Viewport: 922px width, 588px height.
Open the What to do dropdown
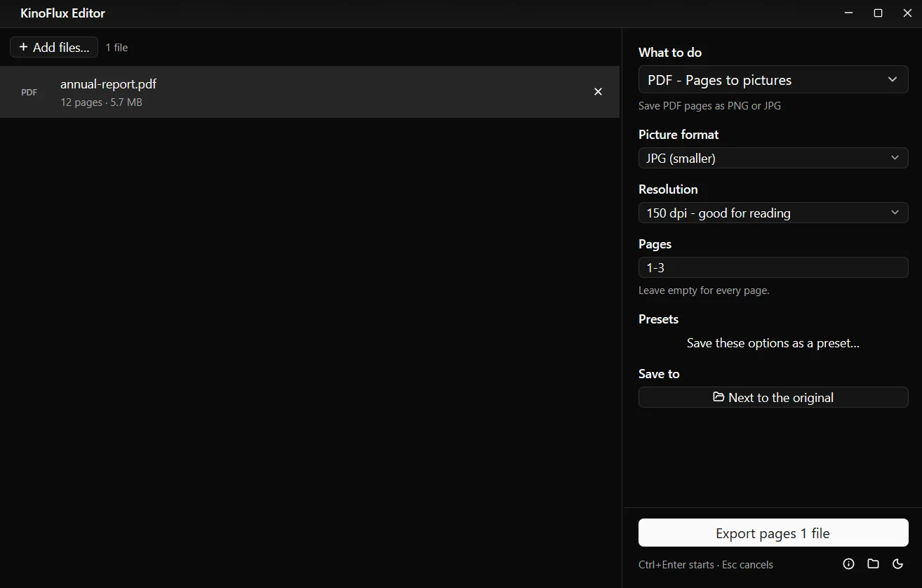tap(773, 80)
